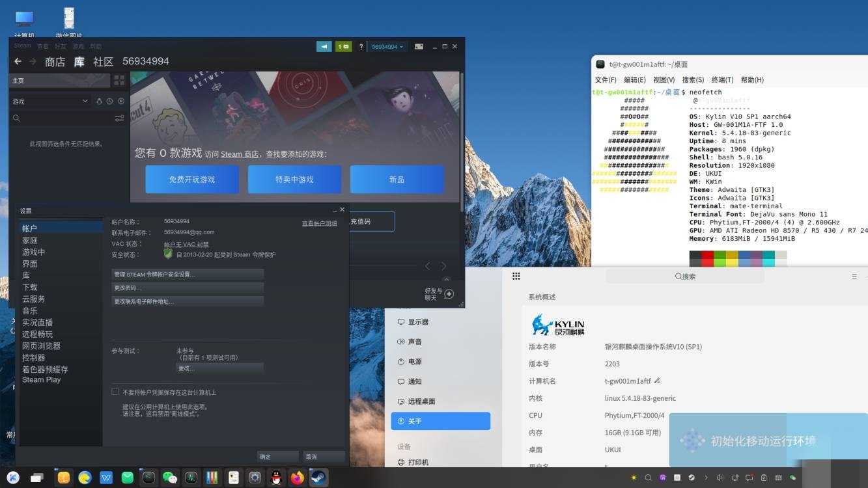This screenshot has width=868, height=488.
Task: Switch to 社区 tab in Steam
Action: 103,61
